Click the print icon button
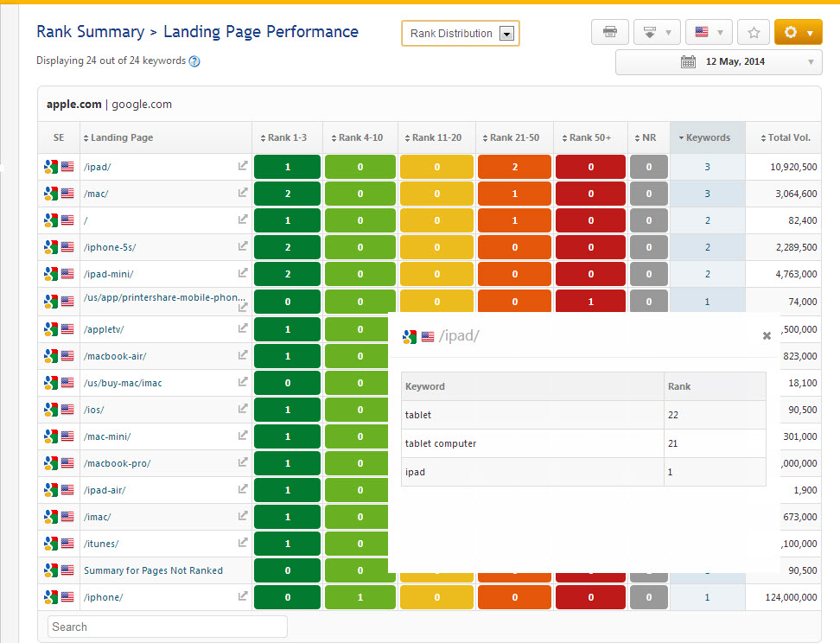Viewport: 840px width, 643px height. coord(610,33)
